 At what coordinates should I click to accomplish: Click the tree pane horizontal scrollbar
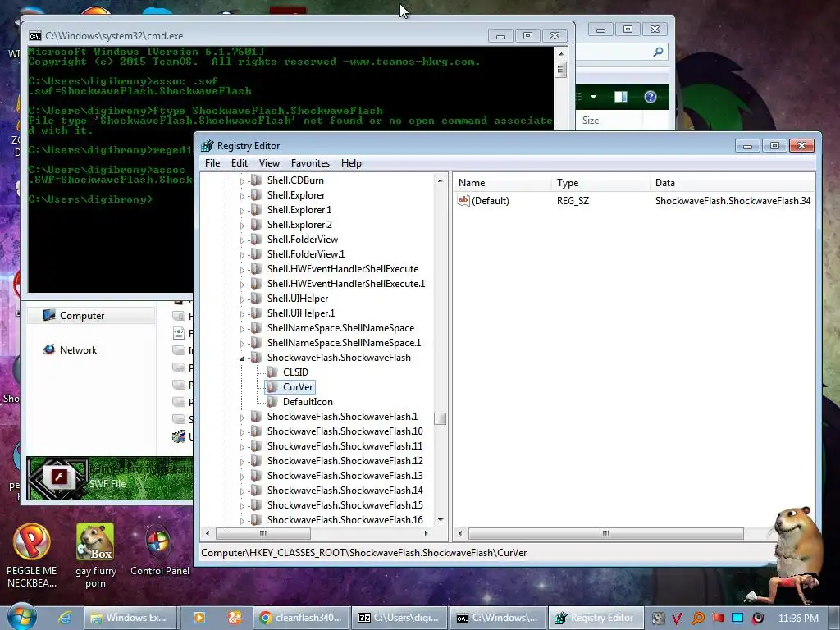[263, 533]
